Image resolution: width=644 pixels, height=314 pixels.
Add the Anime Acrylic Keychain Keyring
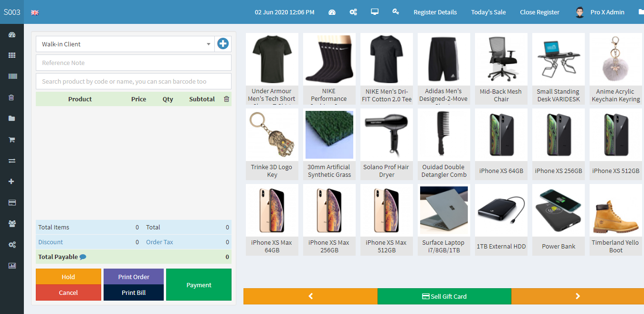tap(616, 68)
